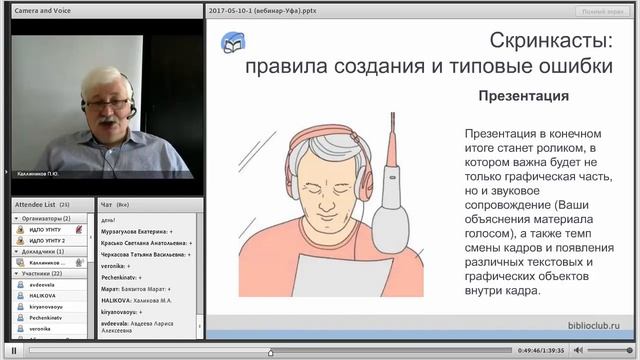Click participant icon next to avdeevala
The width and height of the screenshot is (640, 360).
(x=20, y=284)
